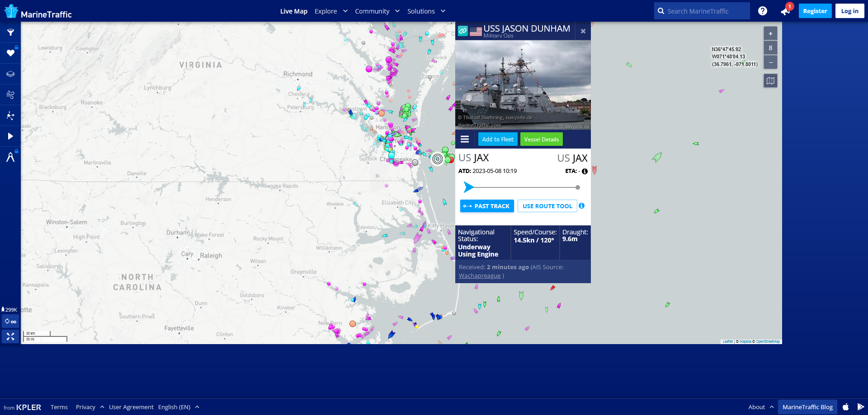Click the vessel link icon beside flag
868x415 pixels.
(x=462, y=31)
